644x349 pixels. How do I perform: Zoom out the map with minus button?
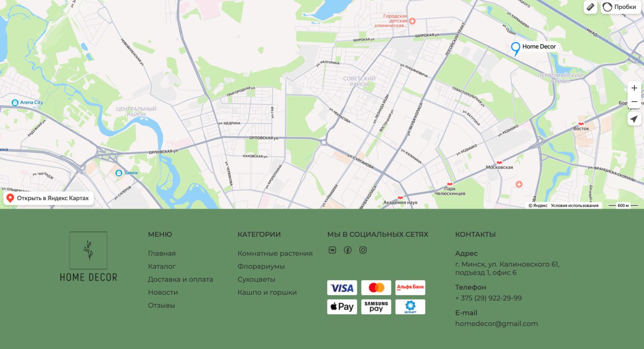pyautogui.click(x=634, y=102)
